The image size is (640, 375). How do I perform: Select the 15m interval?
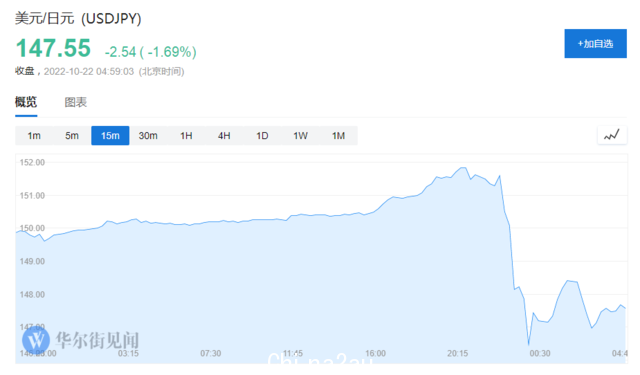pyautogui.click(x=110, y=135)
